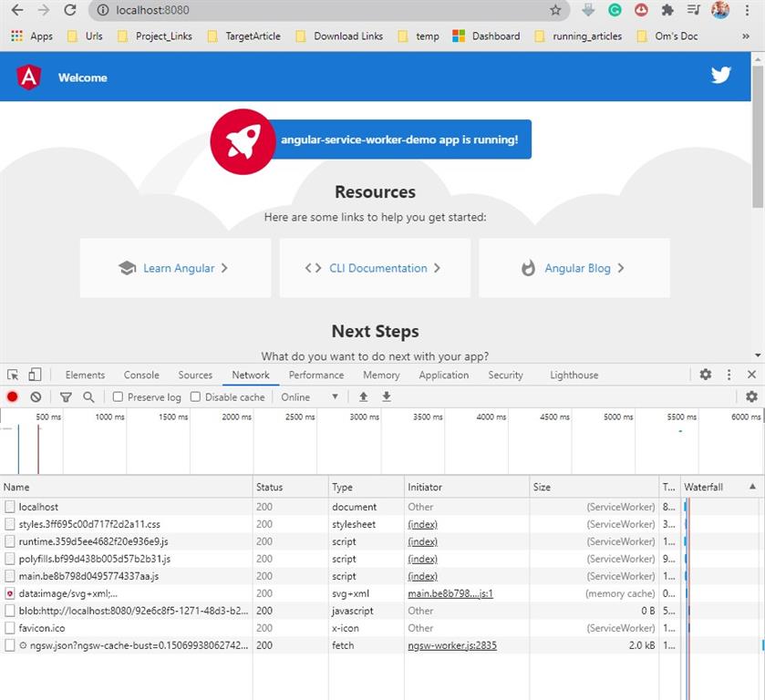
Task: Clear the network log
Action: tap(36, 397)
